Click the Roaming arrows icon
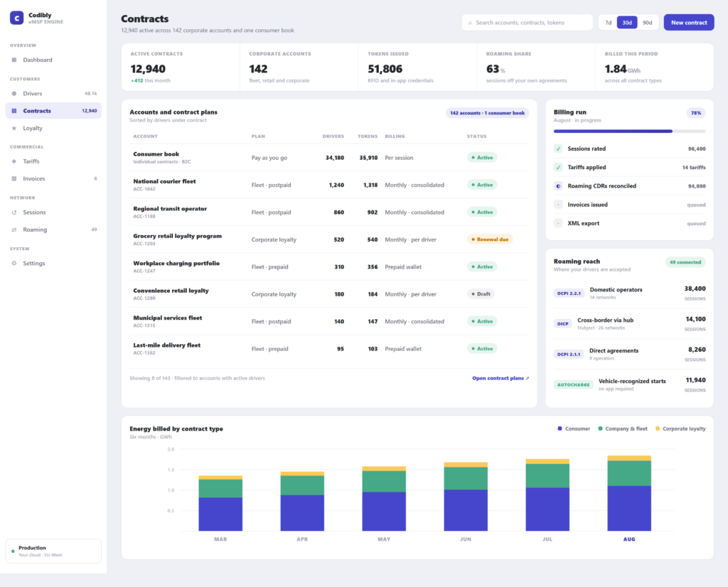Screen dimensions: 728x587 14,230
